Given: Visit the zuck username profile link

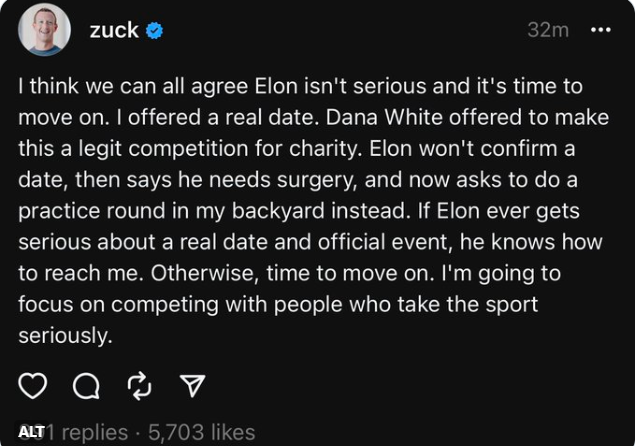Looking at the screenshot, I should click(x=114, y=30).
